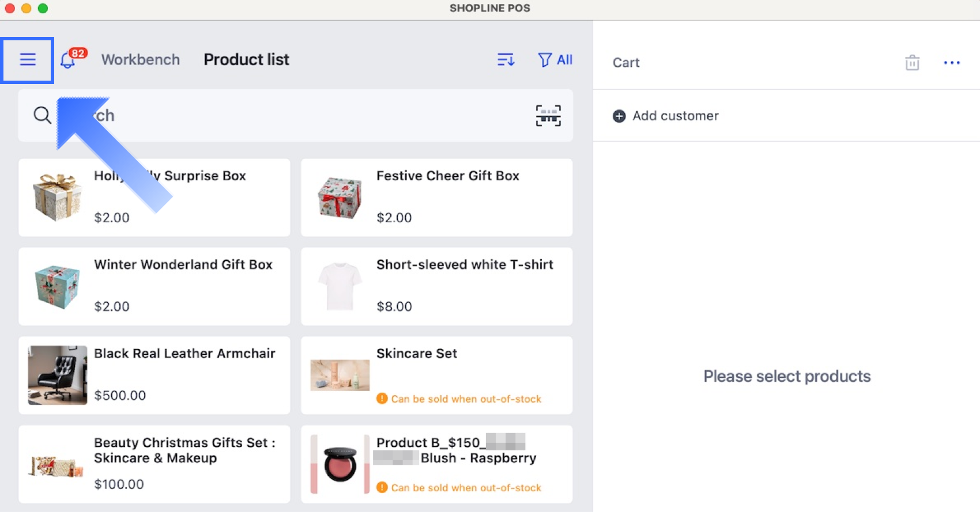The width and height of the screenshot is (980, 512).
Task: Click the Add customer button
Action: 675,116
